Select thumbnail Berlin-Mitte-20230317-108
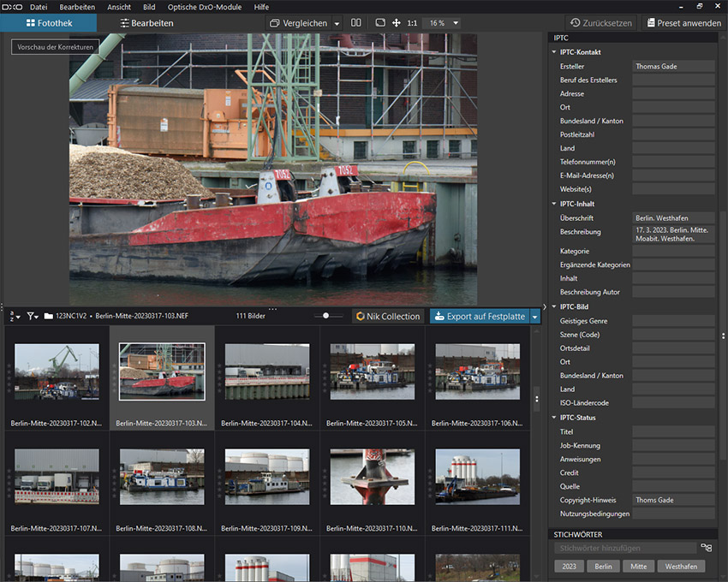The width and height of the screenshot is (728, 582). point(162,477)
